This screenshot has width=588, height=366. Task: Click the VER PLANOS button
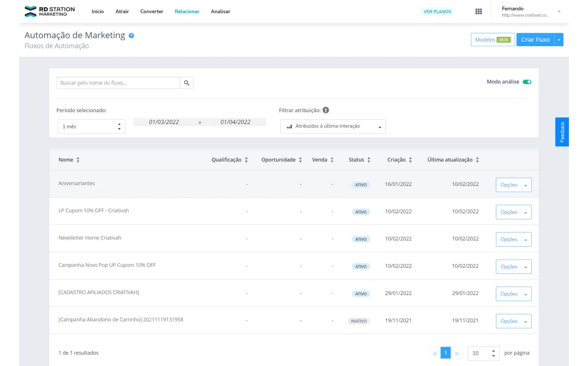[438, 11]
